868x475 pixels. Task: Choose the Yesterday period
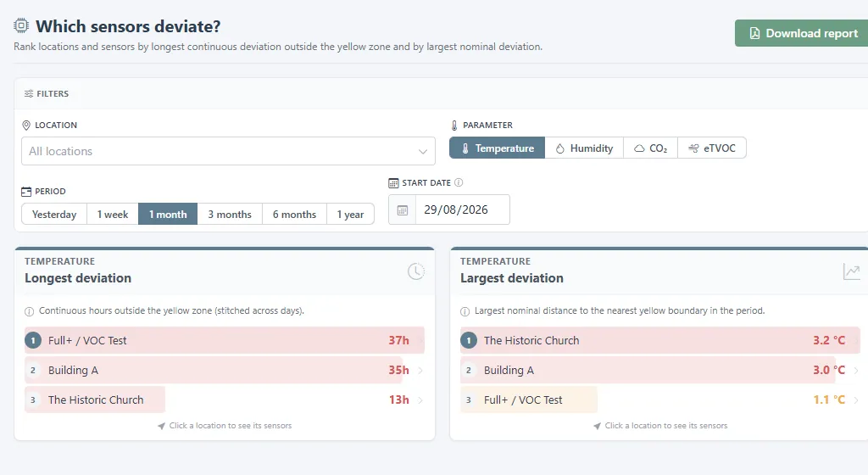54,215
